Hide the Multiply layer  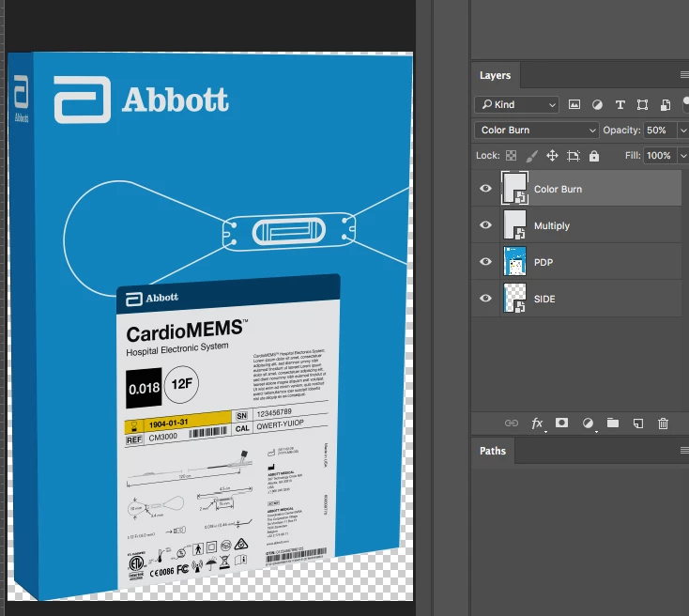pyautogui.click(x=485, y=224)
